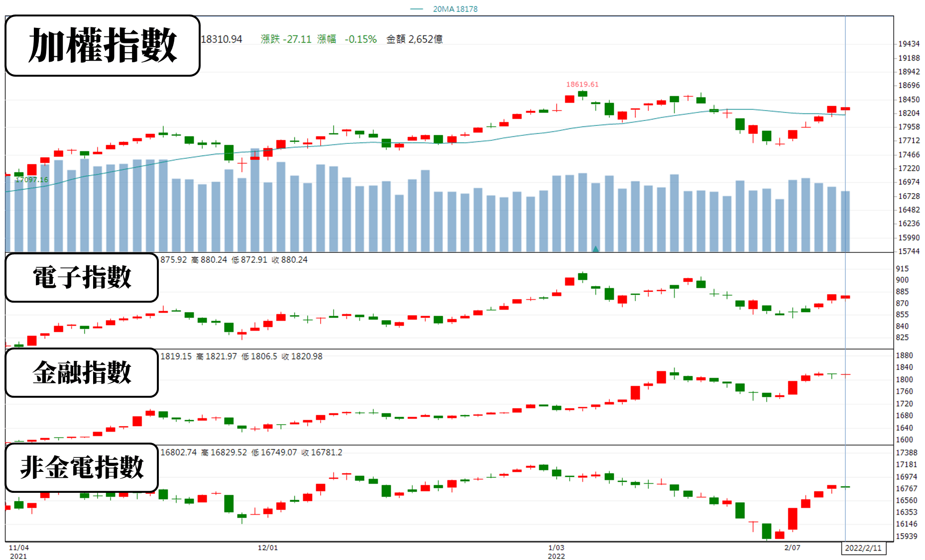The height and width of the screenshot is (560, 925).
Task: Click the 19434 price axis label
Action: coord(909,44)
